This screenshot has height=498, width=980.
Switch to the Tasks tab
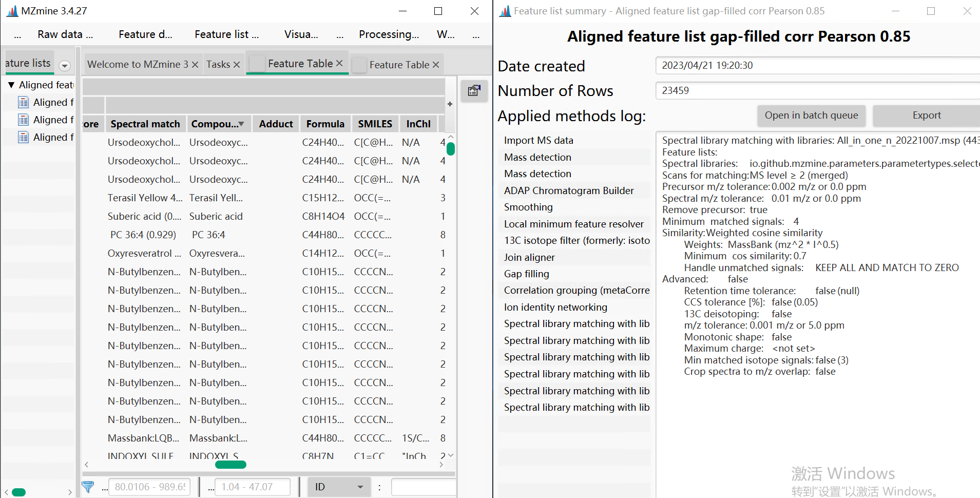coord(218,64)
